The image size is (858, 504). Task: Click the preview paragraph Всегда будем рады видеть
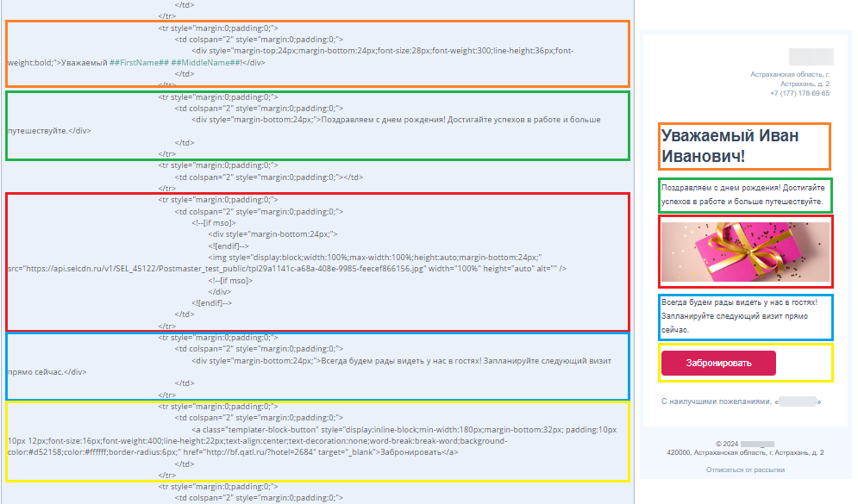[739, 316]
